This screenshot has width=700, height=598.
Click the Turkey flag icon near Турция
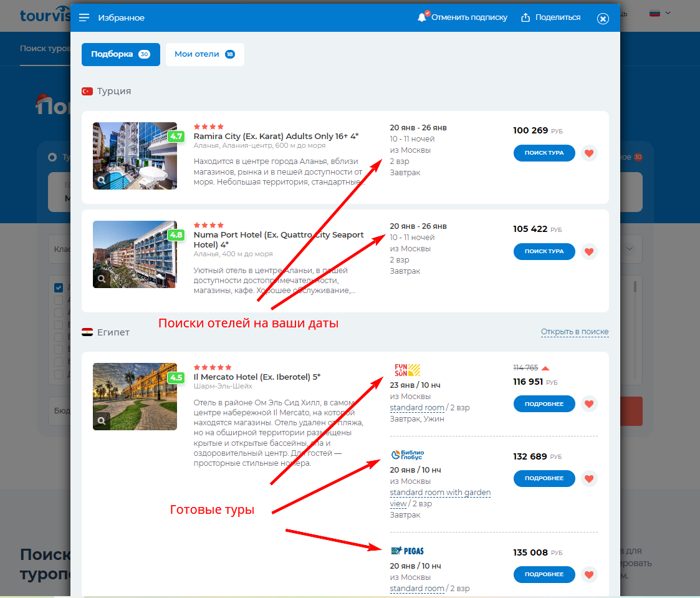coord(87,91)
